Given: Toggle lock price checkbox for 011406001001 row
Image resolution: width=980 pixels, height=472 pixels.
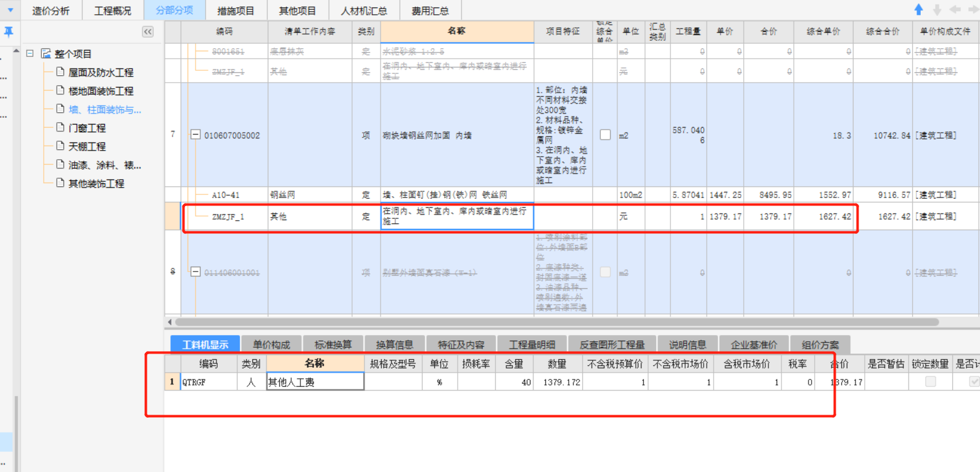Looking at the screenshot, I should tap(605, 272).
